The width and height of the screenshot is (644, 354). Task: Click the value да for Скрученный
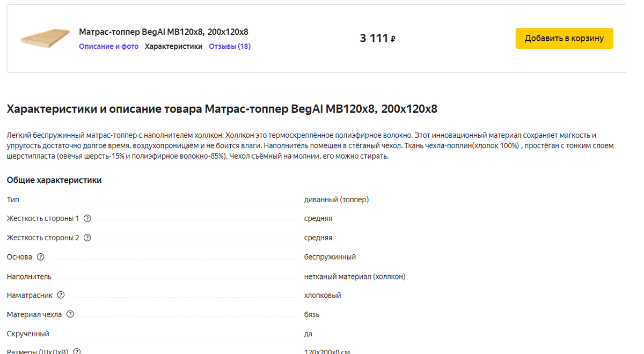coord(308,334)
